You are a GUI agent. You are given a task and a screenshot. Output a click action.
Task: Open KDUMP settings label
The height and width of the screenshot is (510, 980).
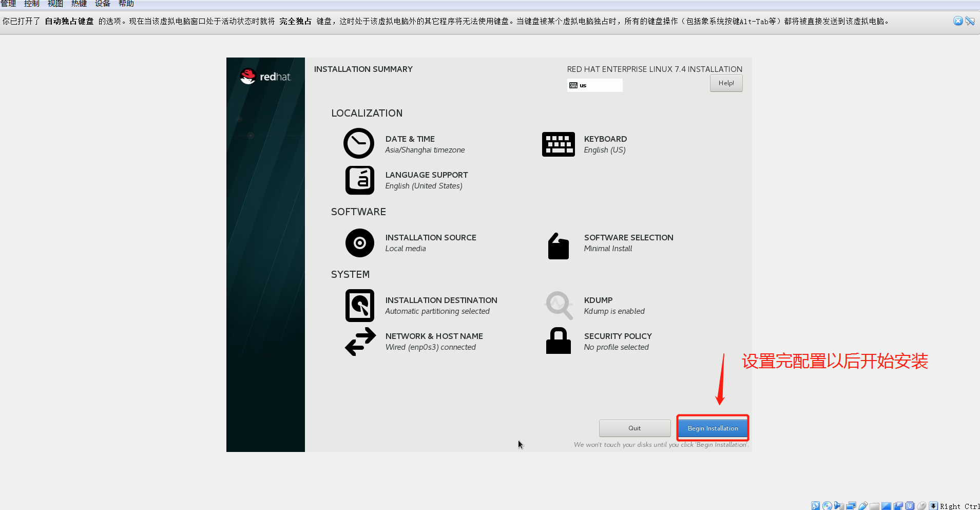[598, 300]
